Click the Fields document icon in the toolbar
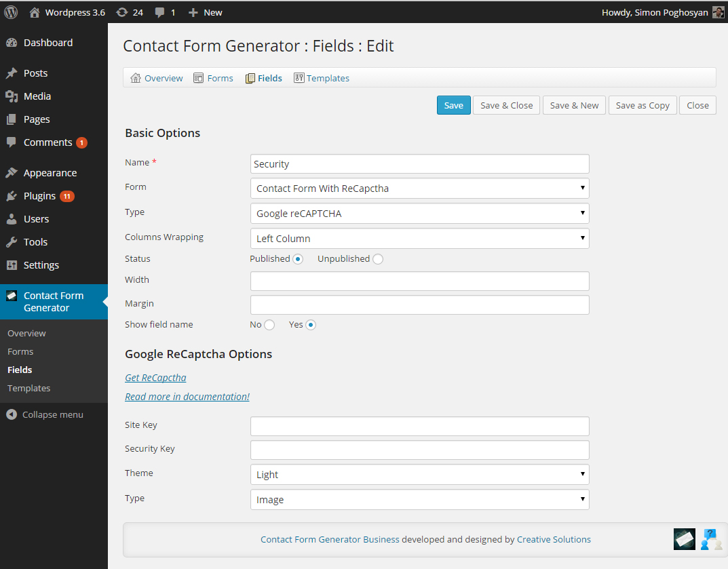This screenshot has height=569, width=728. click(250, 78)
